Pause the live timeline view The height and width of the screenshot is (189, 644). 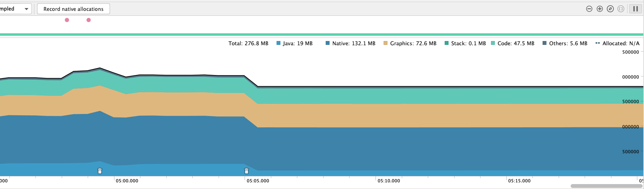pyautogui.click(x=635, y=9)
